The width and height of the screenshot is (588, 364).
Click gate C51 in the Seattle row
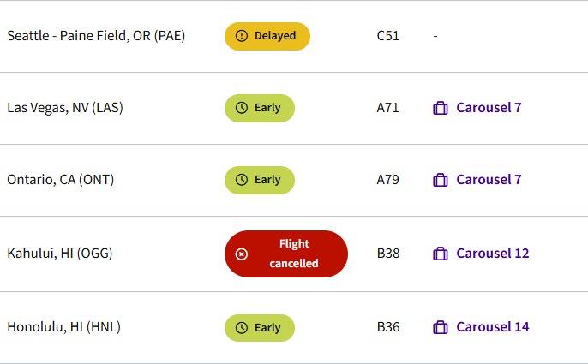[388, 36]
